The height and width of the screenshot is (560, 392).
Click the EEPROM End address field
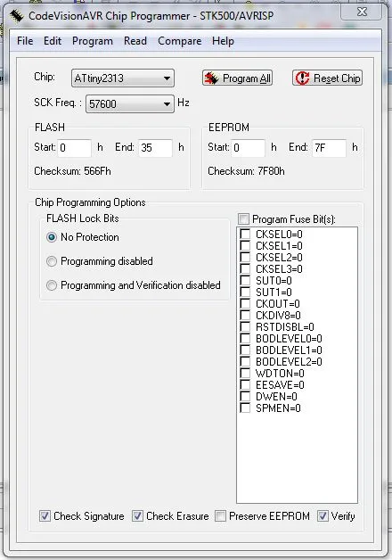coord(329,148)
